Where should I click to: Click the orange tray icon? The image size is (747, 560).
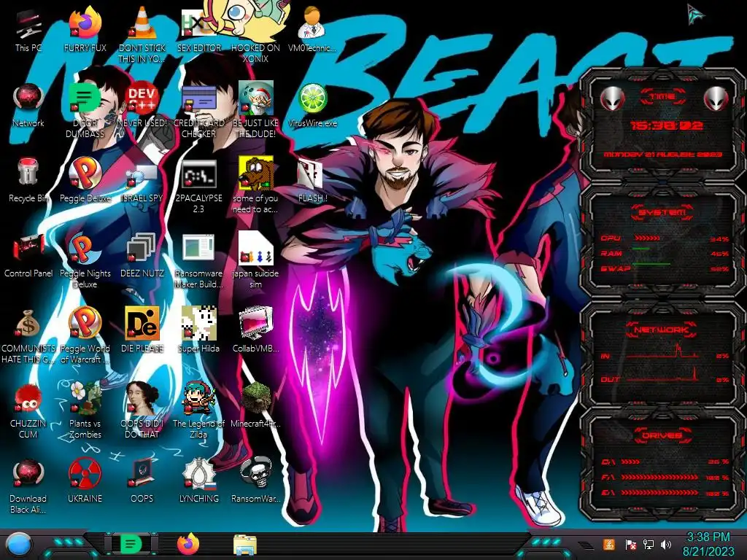[x=608, y=544]
